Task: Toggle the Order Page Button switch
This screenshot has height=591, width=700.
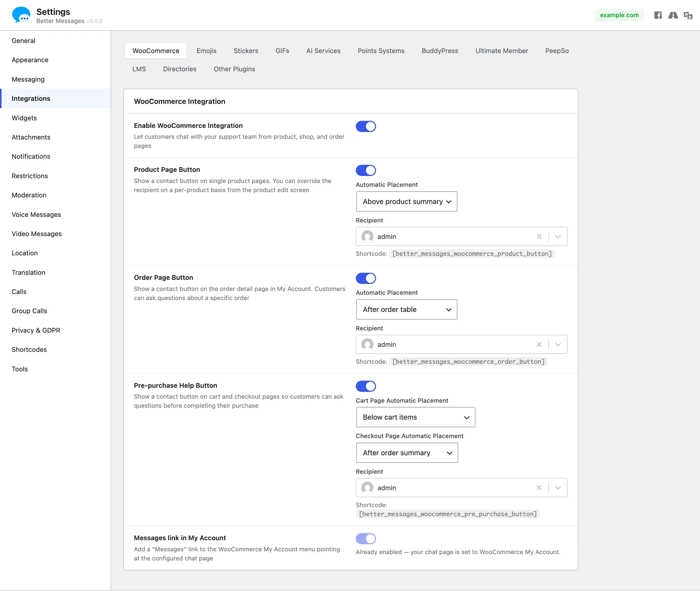Action: tap(366, 278)
